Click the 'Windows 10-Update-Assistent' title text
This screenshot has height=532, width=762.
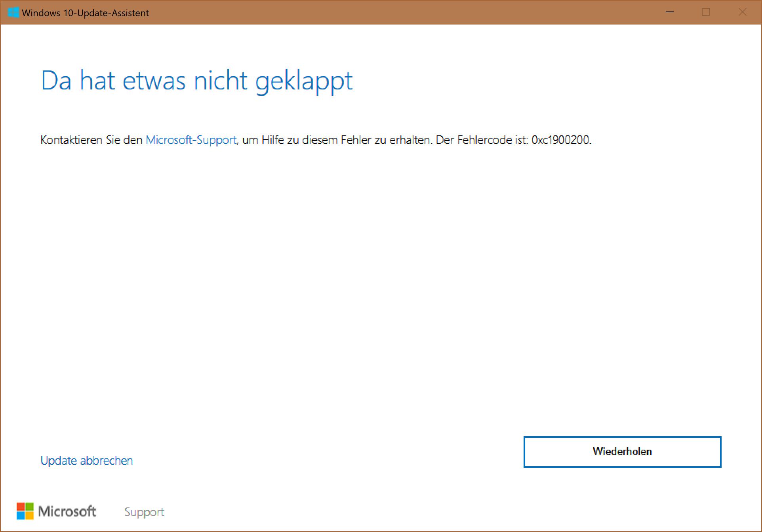(85, 13)
